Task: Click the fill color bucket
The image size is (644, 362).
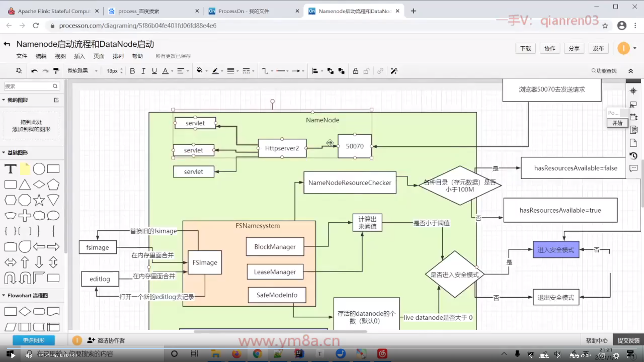Action: [x=200, y=70]
